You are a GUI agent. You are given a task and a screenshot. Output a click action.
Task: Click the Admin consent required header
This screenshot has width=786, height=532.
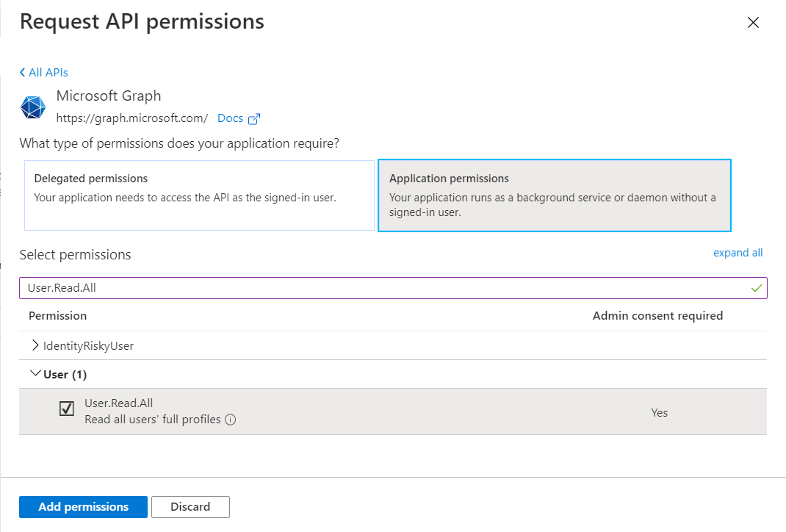657,316
